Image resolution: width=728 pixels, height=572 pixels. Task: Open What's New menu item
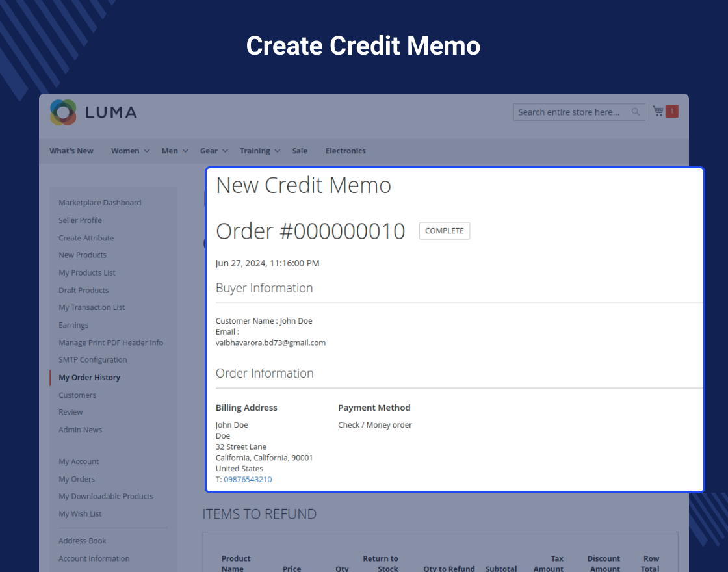coord(71,151)
